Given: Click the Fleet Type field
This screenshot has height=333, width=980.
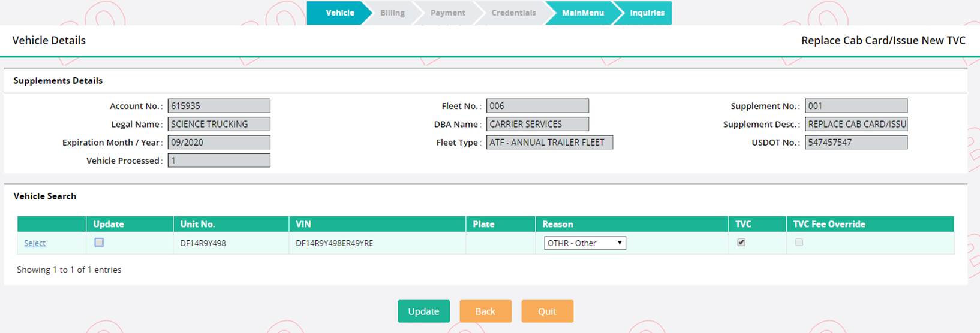Looking at the screenshot, I should 549,143.
